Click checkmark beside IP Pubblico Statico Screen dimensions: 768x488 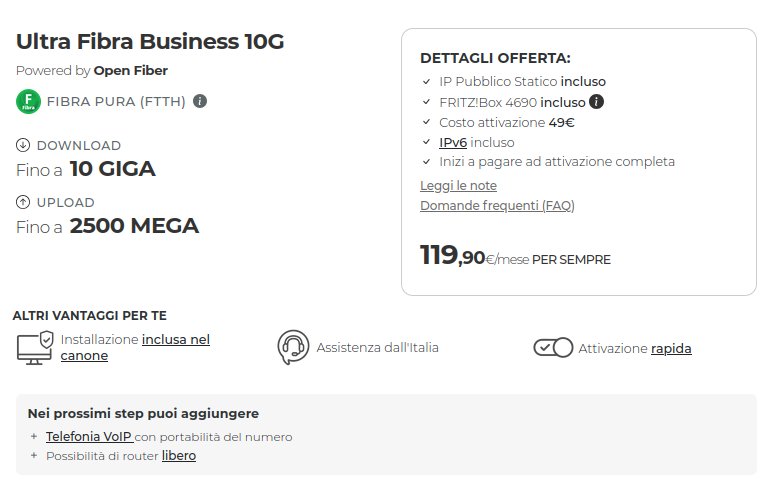(426, 82)
